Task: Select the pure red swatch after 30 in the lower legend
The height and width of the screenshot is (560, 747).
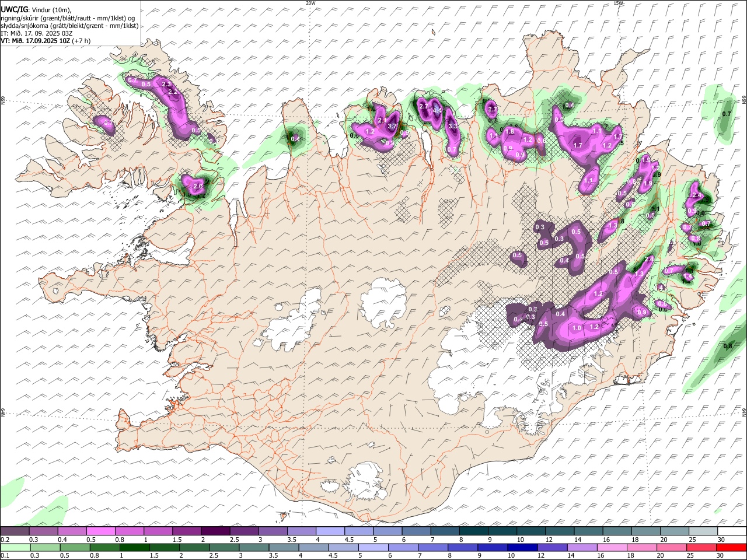Action: point(731,547)
